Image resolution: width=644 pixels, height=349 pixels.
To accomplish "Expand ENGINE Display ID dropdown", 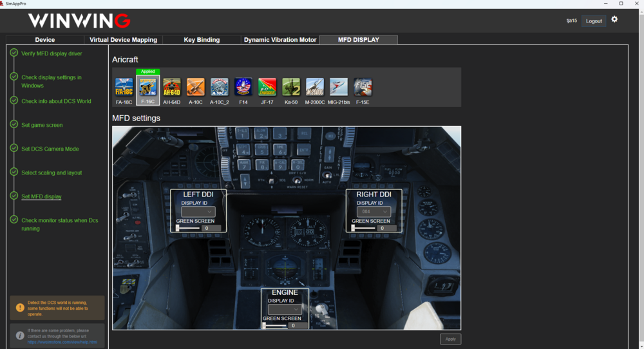I will click(285, 310).
